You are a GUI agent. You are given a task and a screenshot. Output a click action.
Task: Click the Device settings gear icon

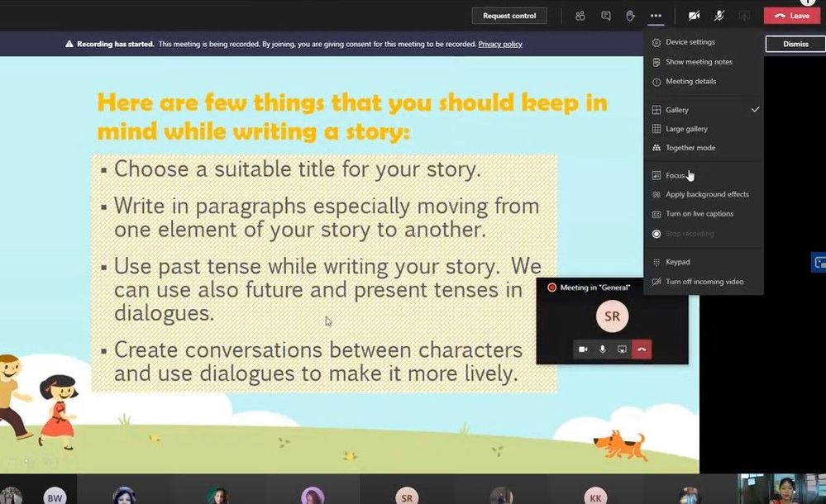657,43
